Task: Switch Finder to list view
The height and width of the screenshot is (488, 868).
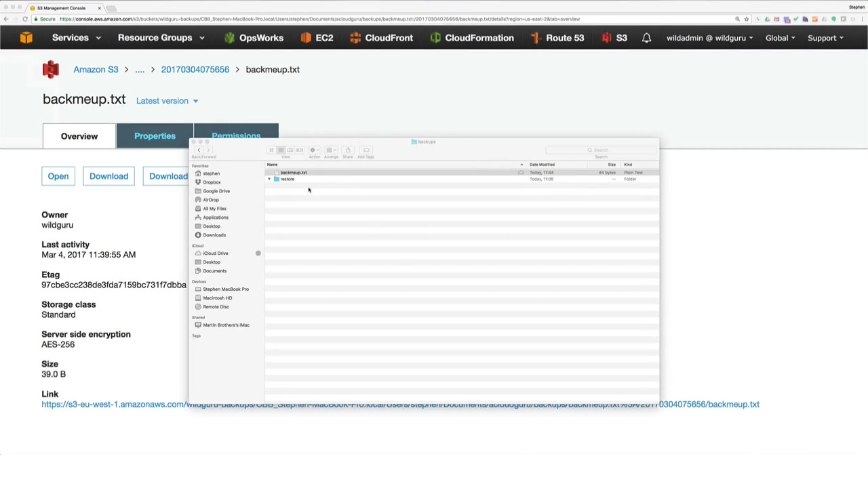Action: [x=281, y=150]
